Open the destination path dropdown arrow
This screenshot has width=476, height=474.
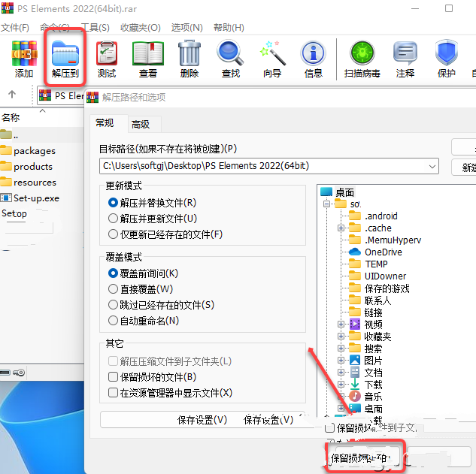point(432,166)
